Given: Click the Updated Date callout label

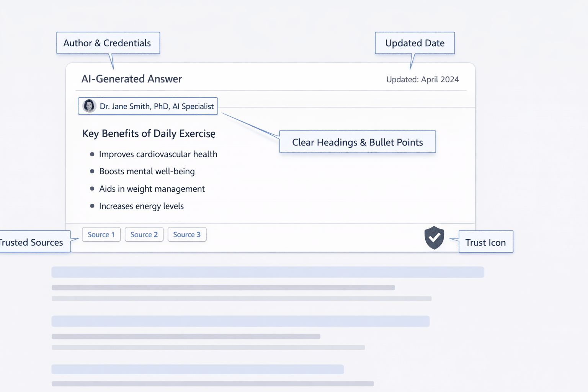Looking at the screenshot, I should (415, 43).
